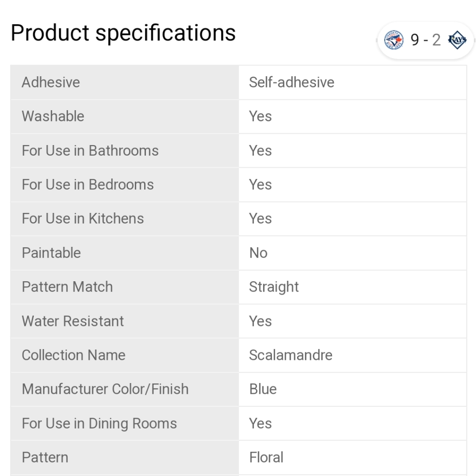Select the Product specifications heading
This screenshot has width=476, height=476.
pyautogui.click(x=123, y=33)
